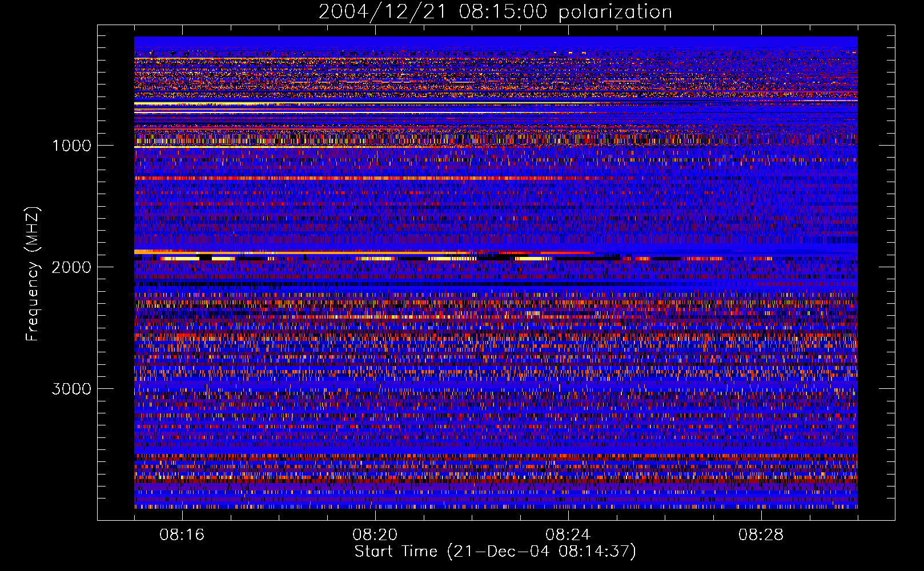Viewport: 924px width, 571px height.
Task: Select the 1000 frequency axis label
Action: [x=71, y=146]
